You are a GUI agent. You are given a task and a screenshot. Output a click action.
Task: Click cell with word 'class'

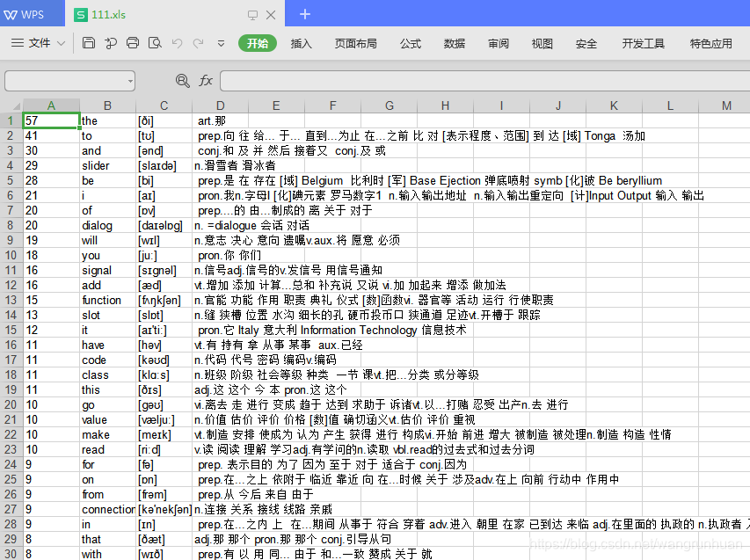[x=107, y=375]
